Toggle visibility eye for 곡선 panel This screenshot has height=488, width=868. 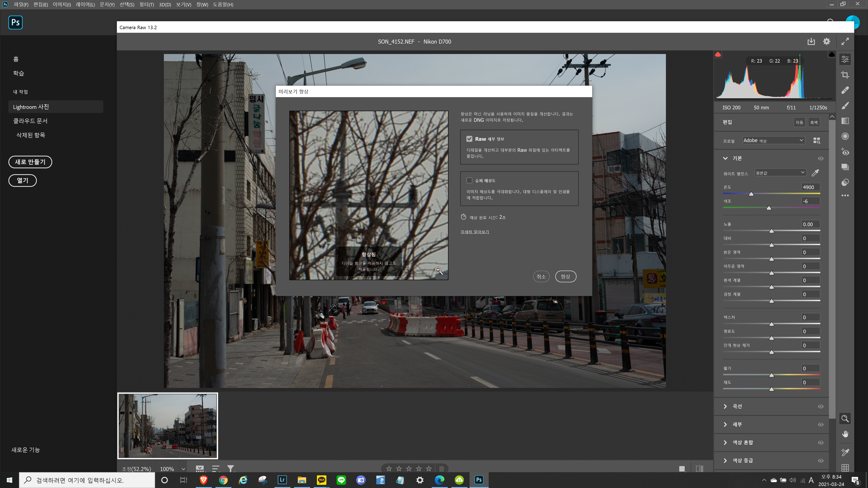coord(821,406)
